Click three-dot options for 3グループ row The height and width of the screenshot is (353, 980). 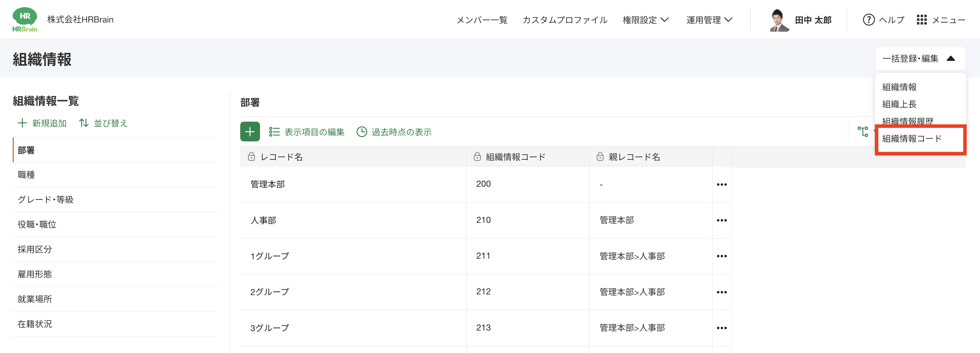click(x=721, y=328)
